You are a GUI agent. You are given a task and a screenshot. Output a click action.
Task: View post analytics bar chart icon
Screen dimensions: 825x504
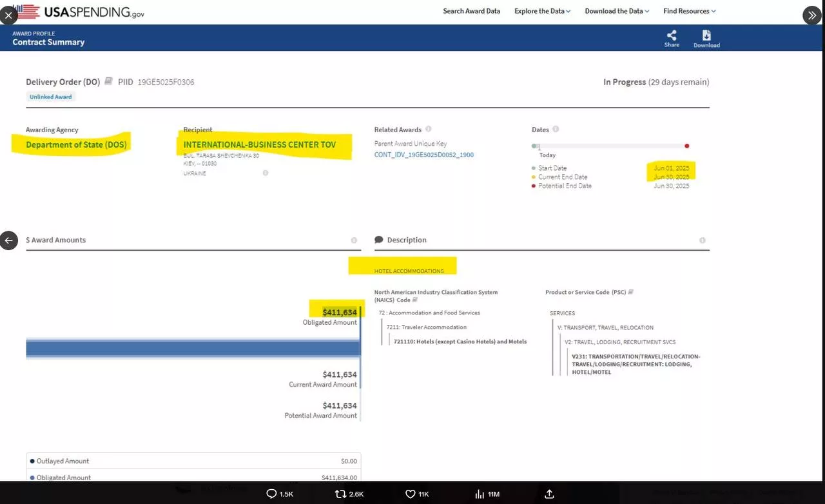point(480,494)
